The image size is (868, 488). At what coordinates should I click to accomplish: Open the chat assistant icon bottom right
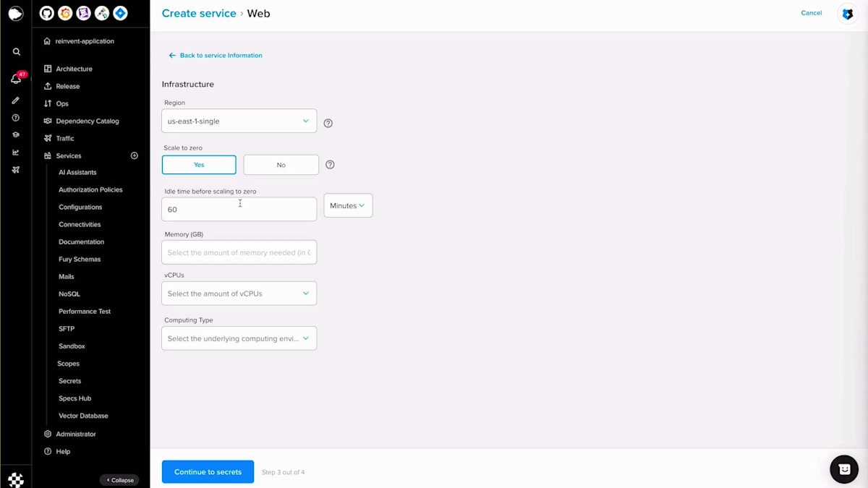coord(844,469)
